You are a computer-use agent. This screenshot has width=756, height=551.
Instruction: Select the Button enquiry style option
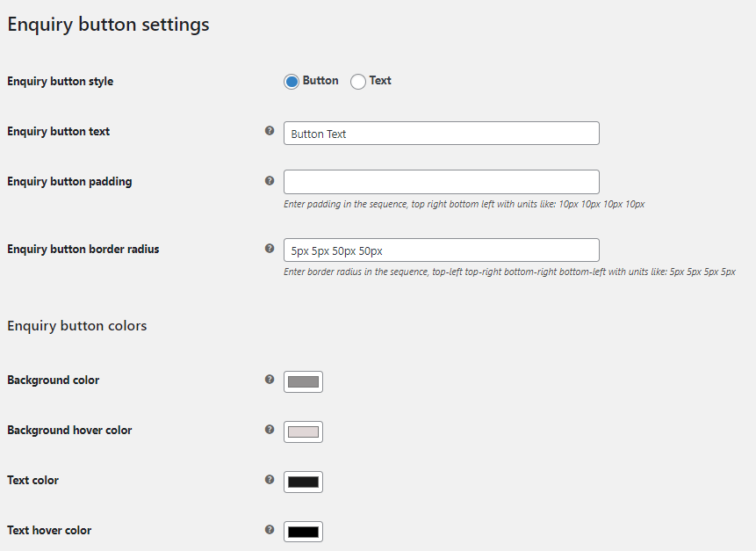[x=291, y=81]
